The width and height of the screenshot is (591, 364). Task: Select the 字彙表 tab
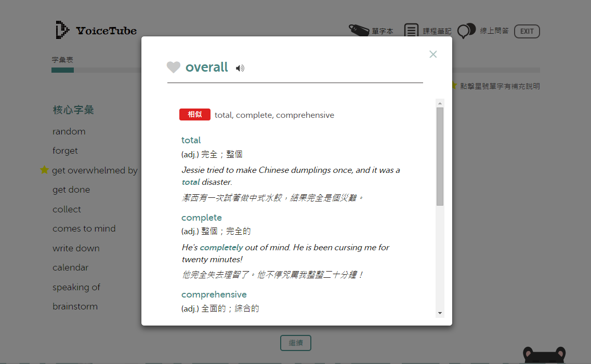click(62, 60)
